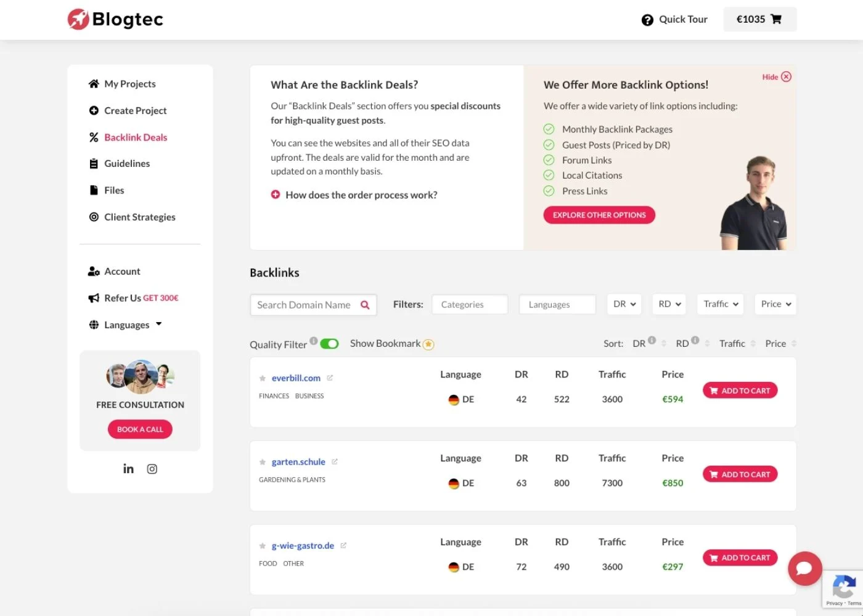The height and width of the screenshot is (616, 863).
Task: Click the Explore Other Options button
Action: tap(599, 215)
